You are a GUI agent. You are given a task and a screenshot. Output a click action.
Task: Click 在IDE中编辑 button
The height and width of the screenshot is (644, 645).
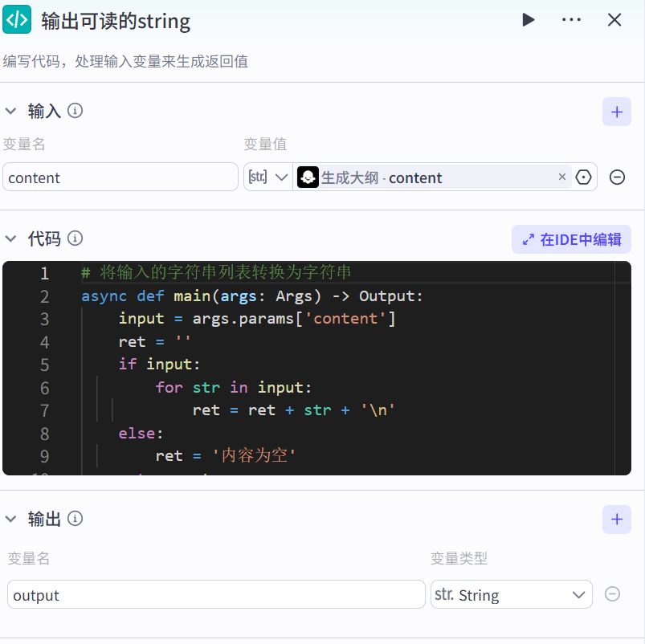(571, 239)
